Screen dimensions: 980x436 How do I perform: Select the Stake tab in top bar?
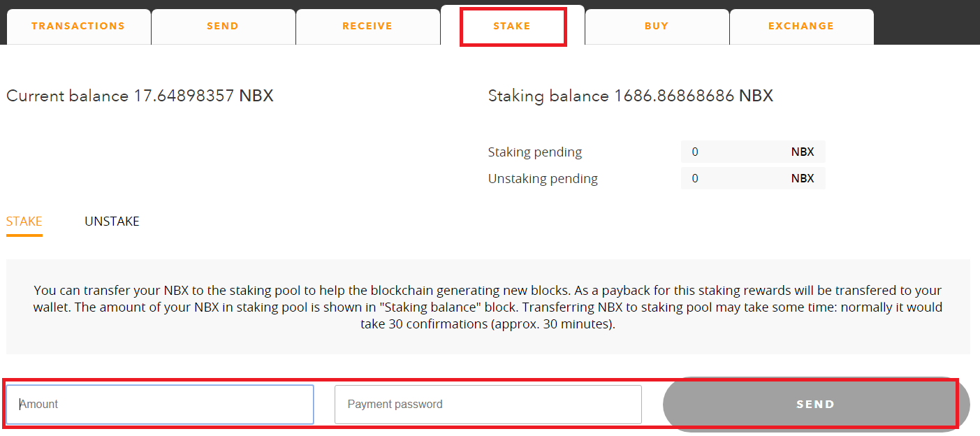point(512,27)
